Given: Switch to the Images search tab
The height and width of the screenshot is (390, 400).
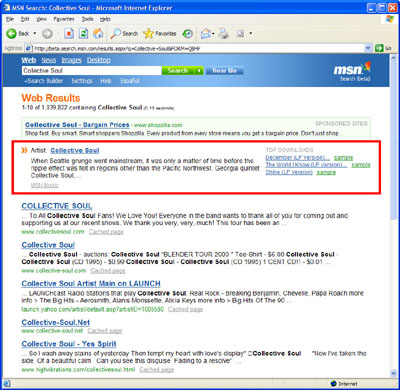Looking at the screenshot, I should pyautogui.click(x=71, y=60).
